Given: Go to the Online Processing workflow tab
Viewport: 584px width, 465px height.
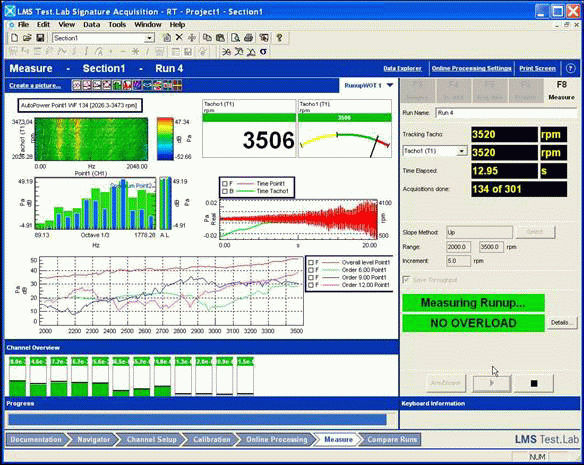Looking at the screenshot, I should tap(277, 439).
